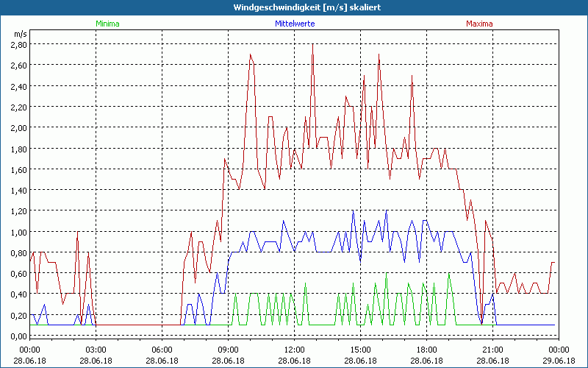Select the 2,80 y-axis tick label

point(18,44)
